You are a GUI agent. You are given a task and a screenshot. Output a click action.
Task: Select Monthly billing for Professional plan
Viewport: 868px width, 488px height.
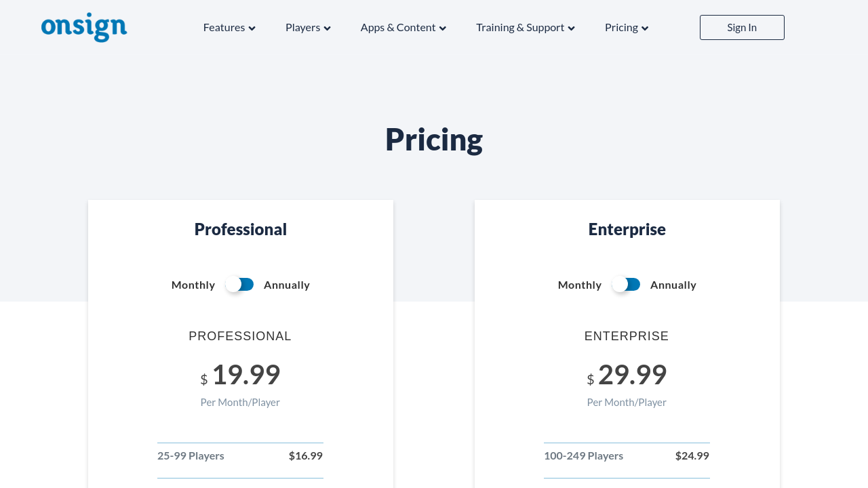(x=193, y=285)
